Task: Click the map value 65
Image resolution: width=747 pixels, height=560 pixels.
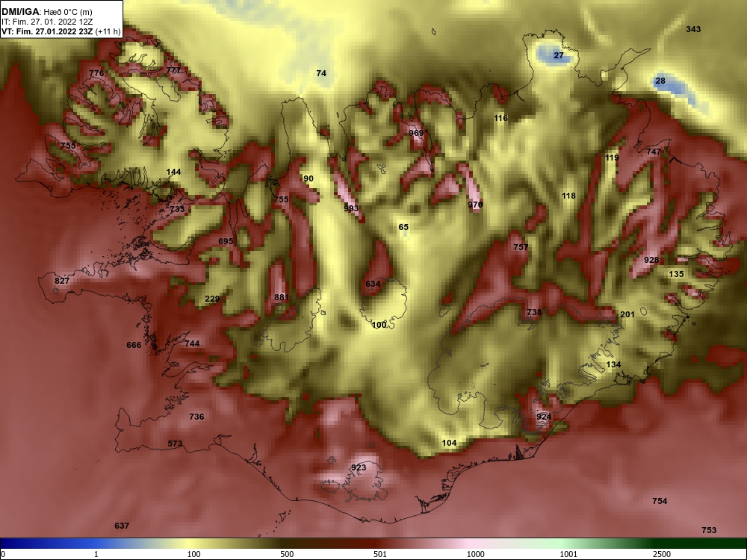Action: 403,227
